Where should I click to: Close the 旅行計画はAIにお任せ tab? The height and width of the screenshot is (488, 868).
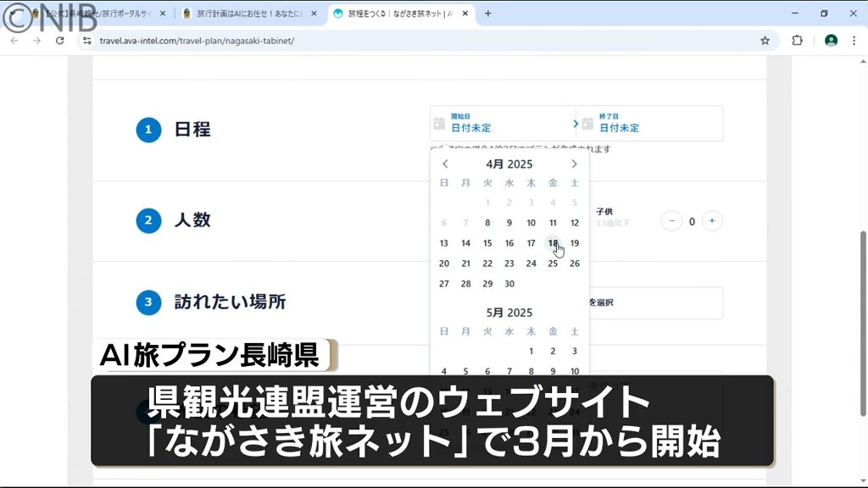click(x=314, y=14)
